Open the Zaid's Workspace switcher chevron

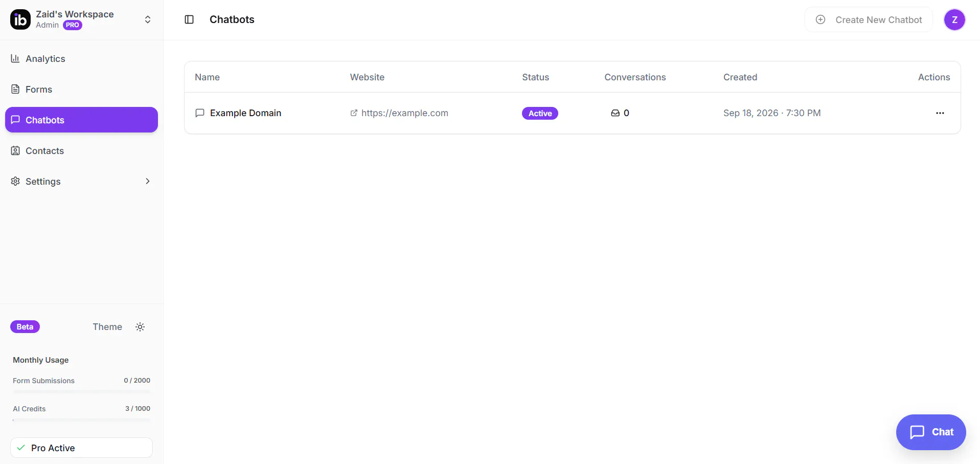point(148,19)
